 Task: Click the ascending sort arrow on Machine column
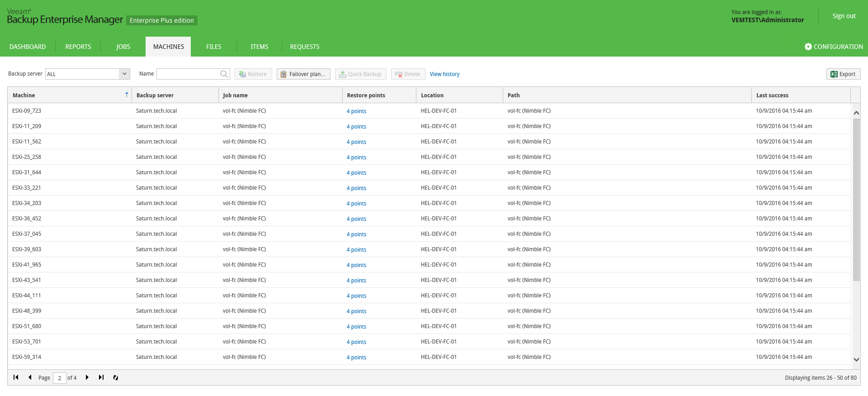click(x=127, y=95)
